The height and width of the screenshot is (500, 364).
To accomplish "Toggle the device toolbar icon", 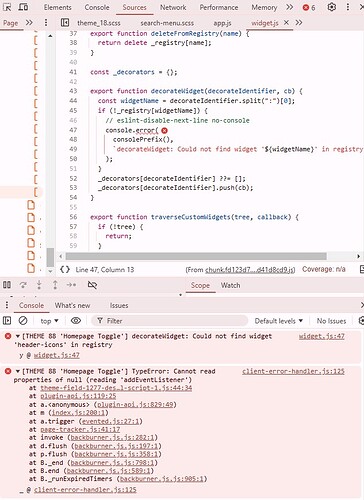I will click(23, 7).
